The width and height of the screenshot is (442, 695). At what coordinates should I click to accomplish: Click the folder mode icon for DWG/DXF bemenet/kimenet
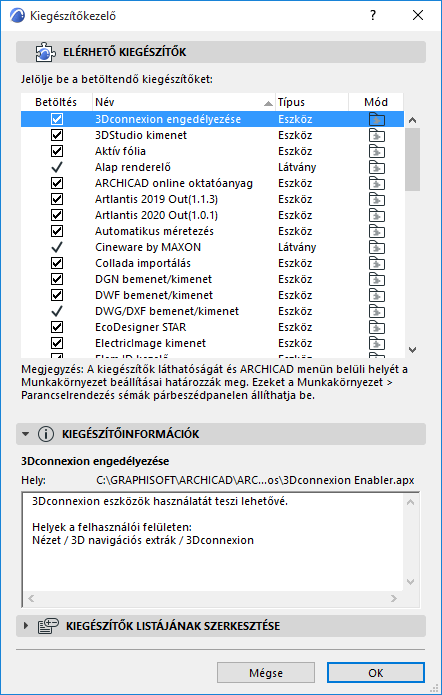pyautogui.click(x=376, y=311)
